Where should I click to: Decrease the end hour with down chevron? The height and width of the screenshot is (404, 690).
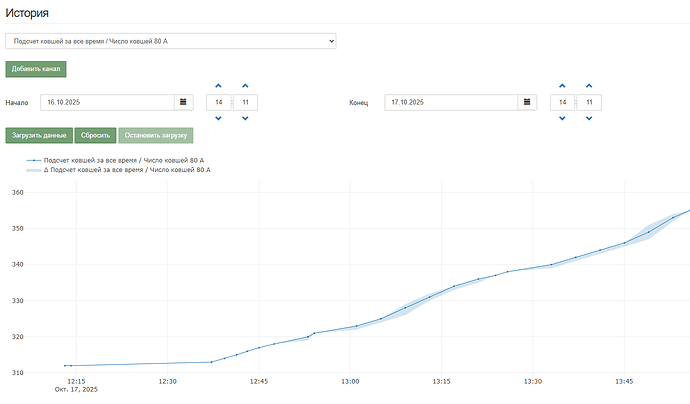(562, 118)
